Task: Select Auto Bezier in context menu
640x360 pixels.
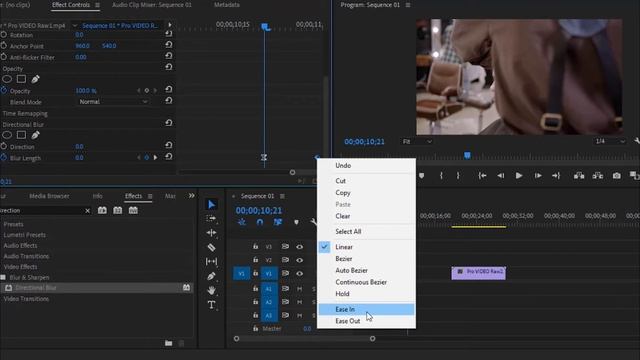Action: 366,270
